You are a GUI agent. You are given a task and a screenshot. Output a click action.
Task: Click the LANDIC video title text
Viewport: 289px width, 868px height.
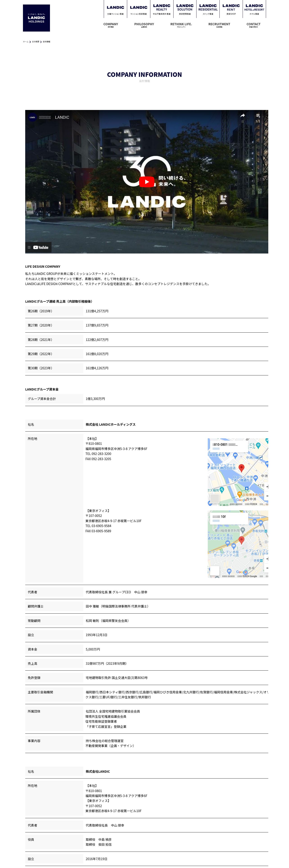tap(54, 117)
